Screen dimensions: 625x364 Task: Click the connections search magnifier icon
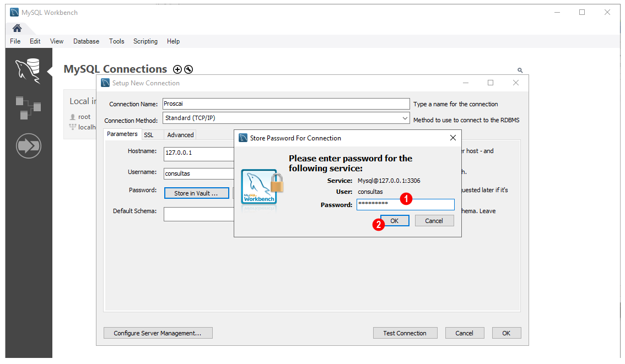[x=520, y=70]
